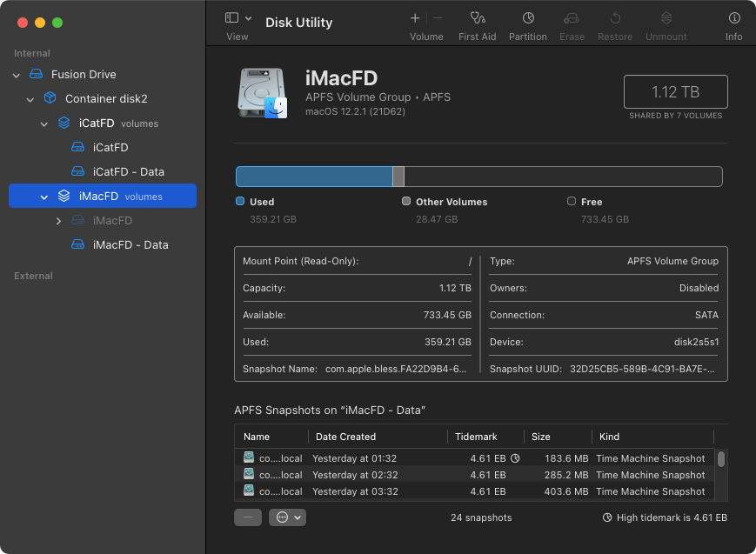Viewport: 756px width, 554px height.
Task: Open the Info toolbar icon
Action: click(x=734, y=18)
